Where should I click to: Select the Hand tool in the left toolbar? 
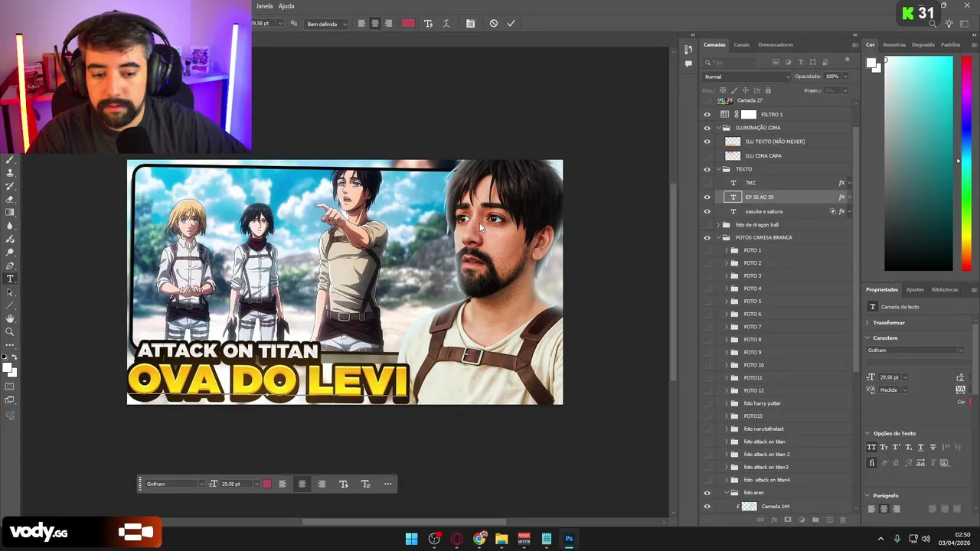10,318
